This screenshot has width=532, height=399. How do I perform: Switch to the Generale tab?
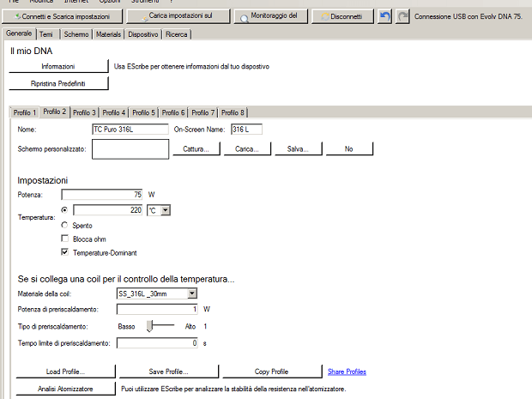click(19, 33)
